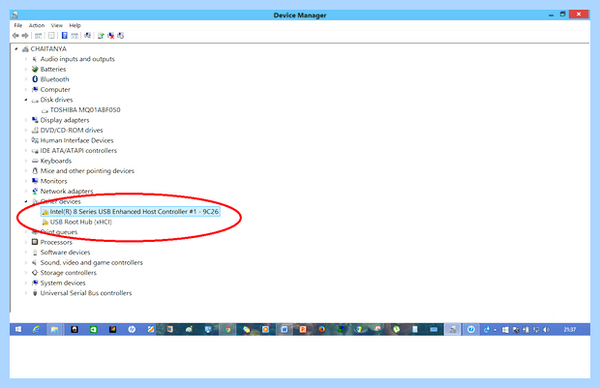Select Universal Serial Bus controllers category

point(86,293)
